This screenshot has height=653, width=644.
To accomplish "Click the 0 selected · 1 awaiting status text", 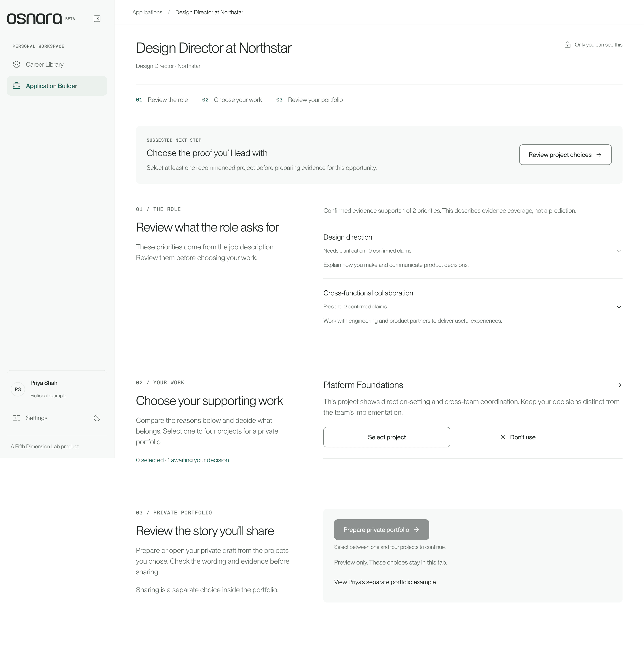I will pos(182,460).
